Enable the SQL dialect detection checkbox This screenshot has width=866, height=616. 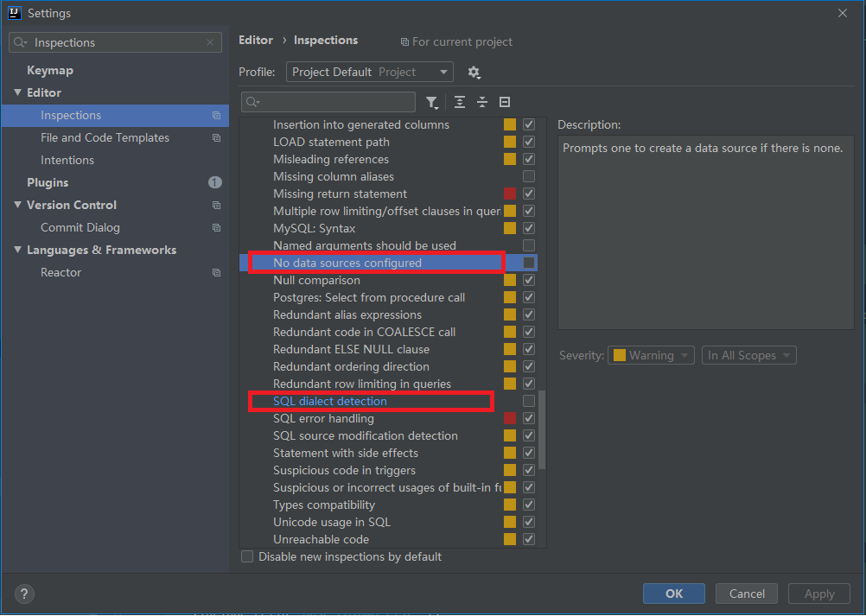(529, 401)
